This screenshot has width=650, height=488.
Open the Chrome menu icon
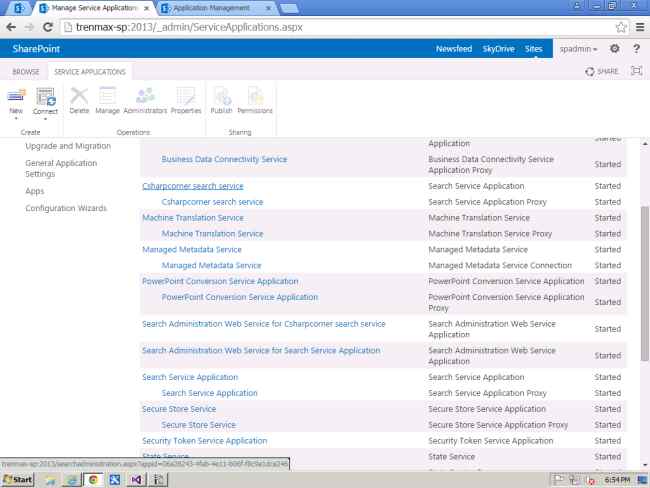640,27
